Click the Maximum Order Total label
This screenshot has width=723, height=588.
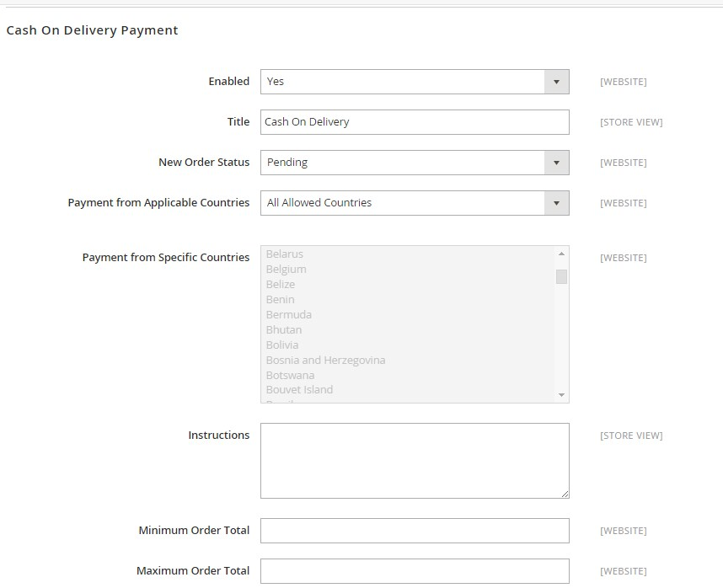tap(193, 571)
